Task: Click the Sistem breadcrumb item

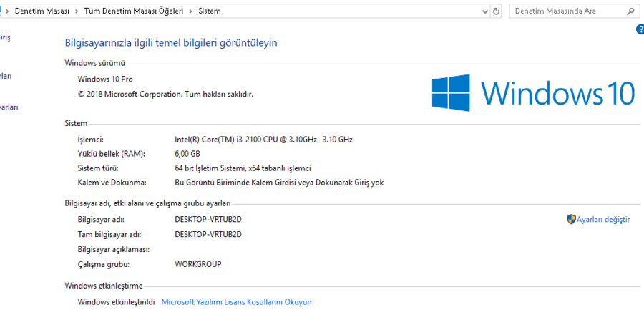Action: point(210,11)
